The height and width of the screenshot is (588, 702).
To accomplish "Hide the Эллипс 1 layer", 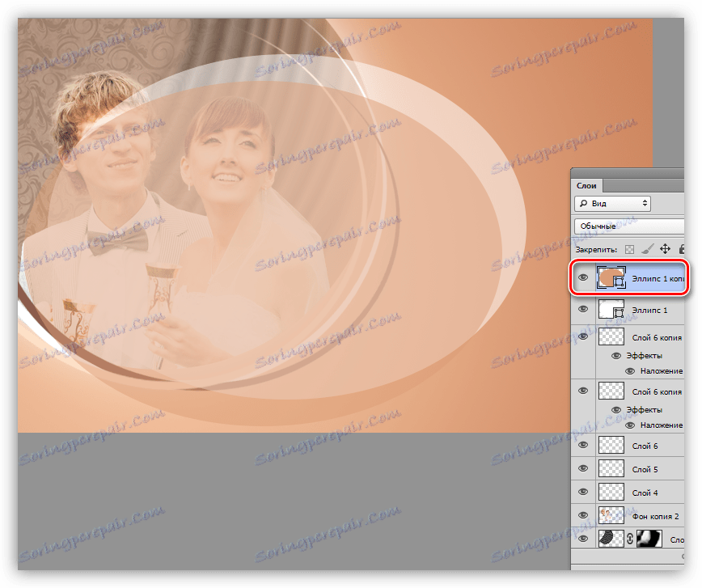I will [583, 310].
